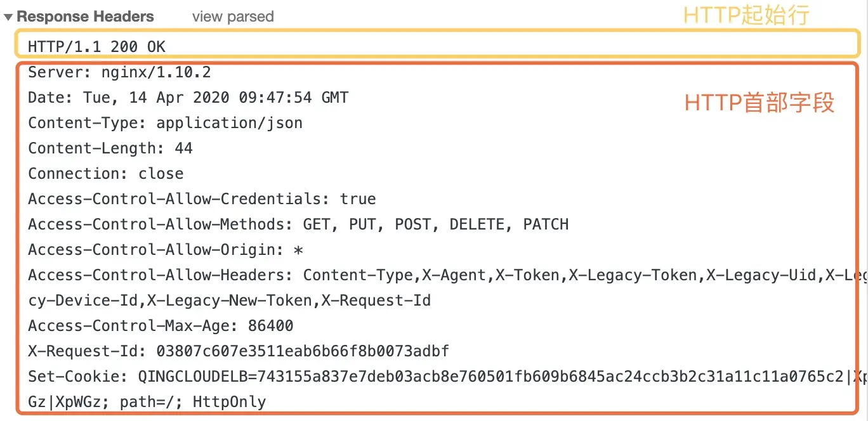Select the X-Request-Id header value

(294, 351)
